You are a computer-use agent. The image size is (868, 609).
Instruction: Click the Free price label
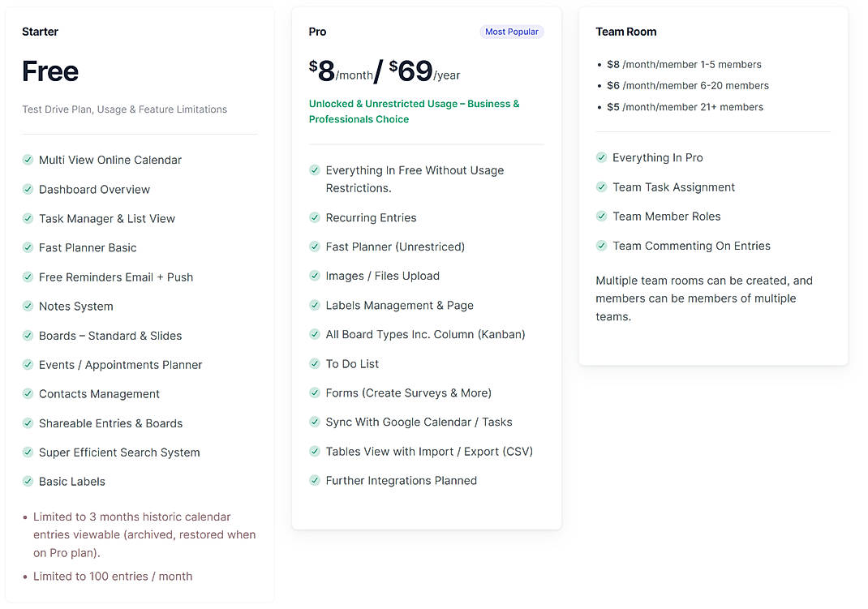(x=49, y=71)
